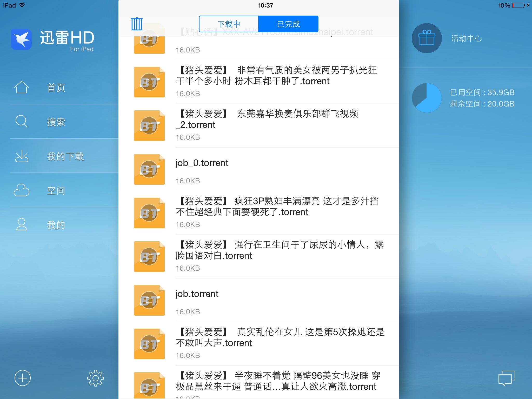Click the BT thumbnail of job_0.torrent
This screenshot has width=532, height=399.
149,169
